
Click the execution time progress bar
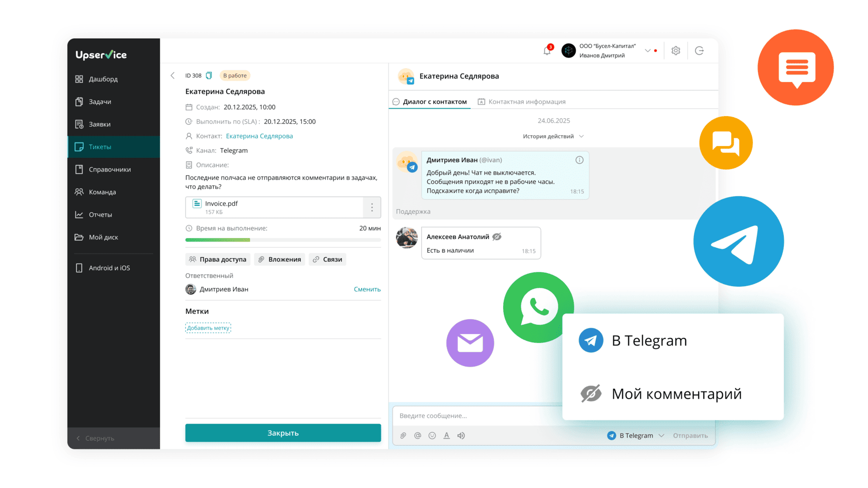point(283,240)
